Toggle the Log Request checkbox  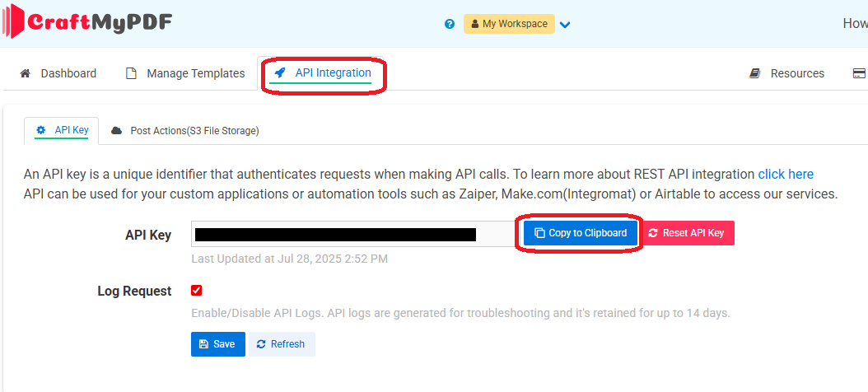197,291
